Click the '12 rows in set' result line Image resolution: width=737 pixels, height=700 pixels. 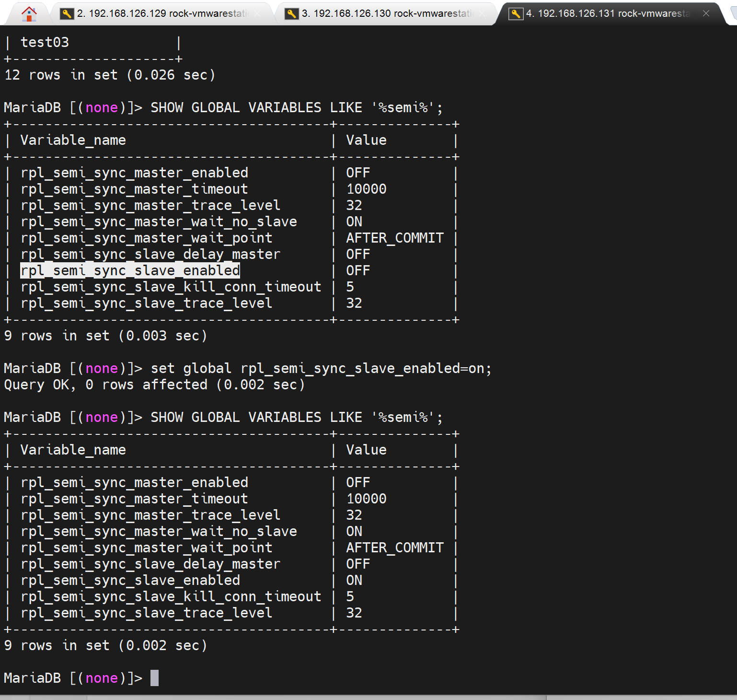click(110, 75)
